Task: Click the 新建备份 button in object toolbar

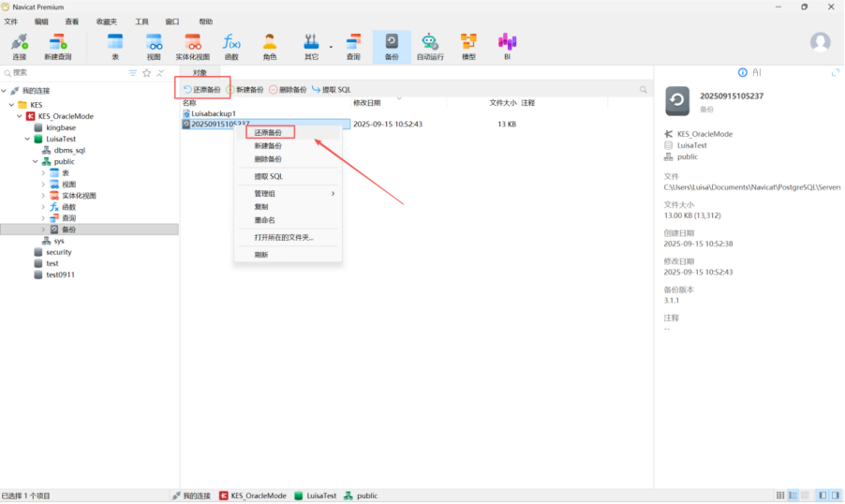Action: click(245, 90)
